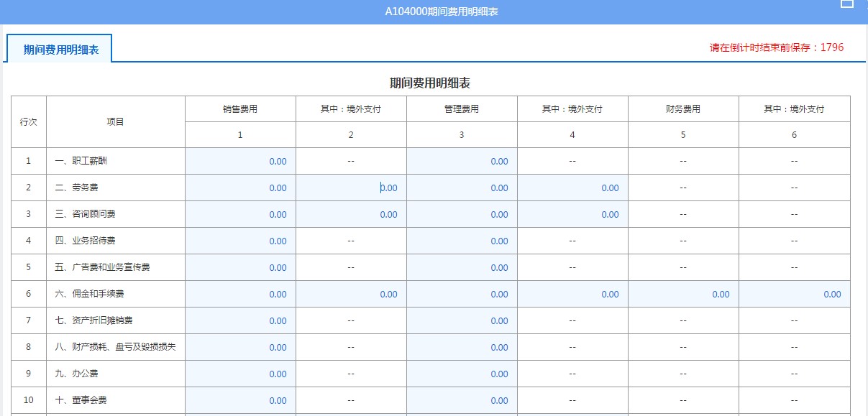Click the 境外支付 cell under 管理费用 for 劳务费

[x=572, y=188]
